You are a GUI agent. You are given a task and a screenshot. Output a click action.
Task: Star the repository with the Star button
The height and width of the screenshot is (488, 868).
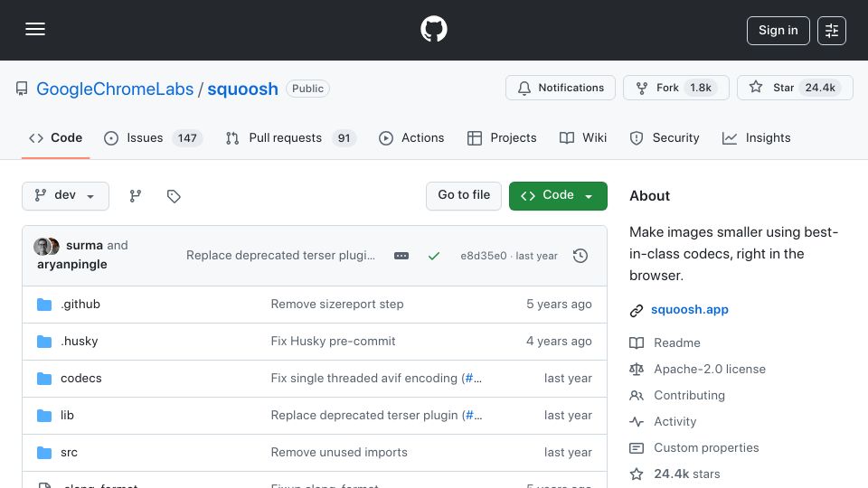(x=795, y=88)
